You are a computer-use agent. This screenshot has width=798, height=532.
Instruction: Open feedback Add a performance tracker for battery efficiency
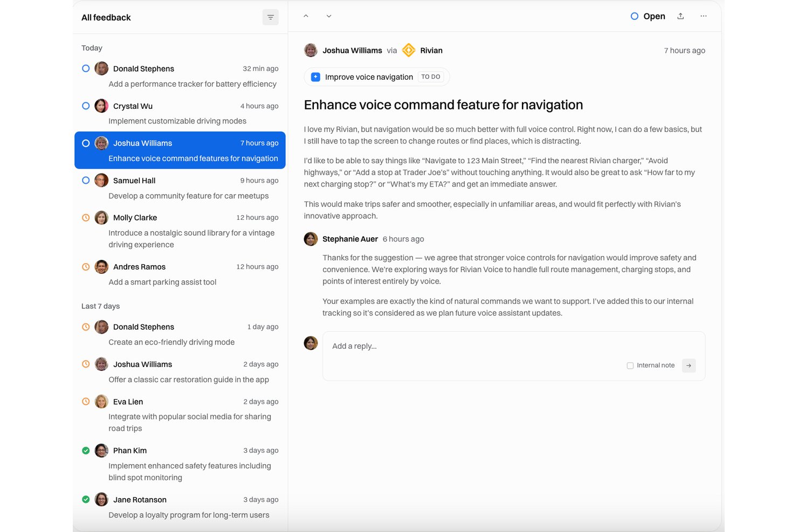(180, 76)
